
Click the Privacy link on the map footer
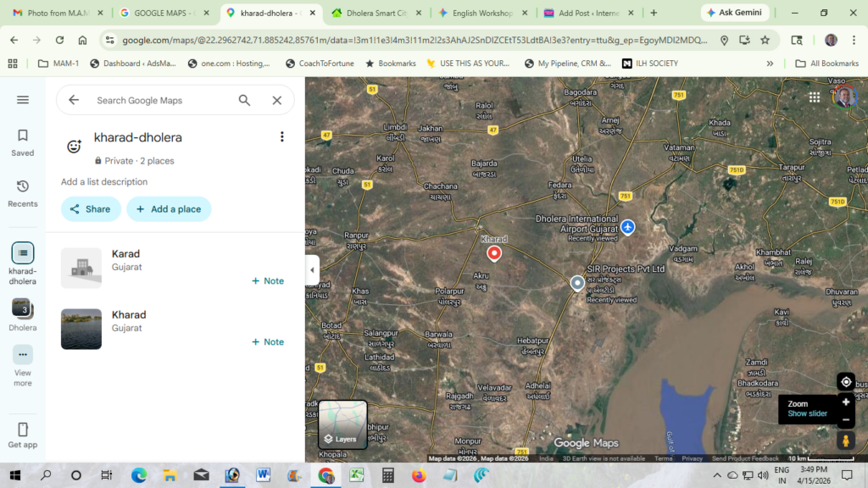pos(692,458)
